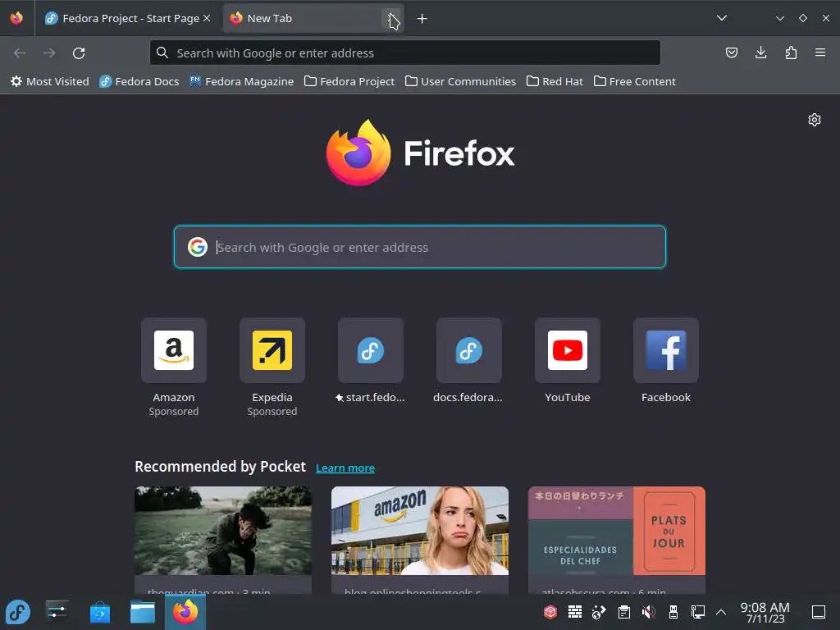The width and height of the screenshot is (840, 630).
Task: Click the Show Desktop button
Action: coord(819,612)
